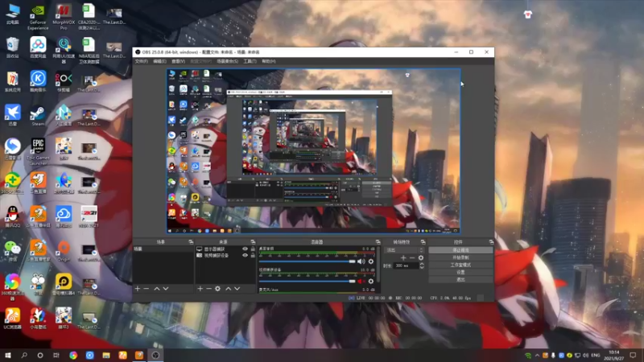Add a new source with the Sources plus icon
The width and height of the screenshot is (644, 362).
[x=200, y=289]
